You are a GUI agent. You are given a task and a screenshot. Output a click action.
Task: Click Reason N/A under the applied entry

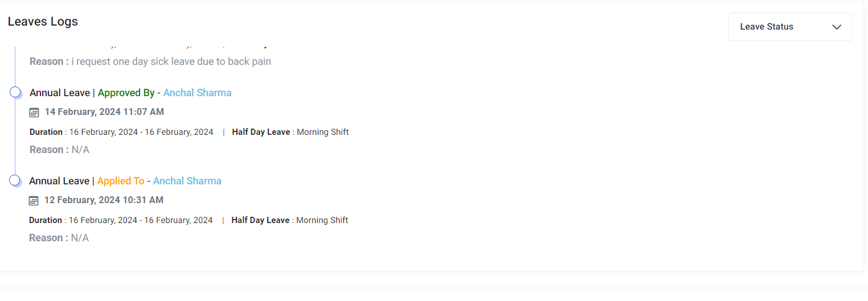click(x=59, y=238)
